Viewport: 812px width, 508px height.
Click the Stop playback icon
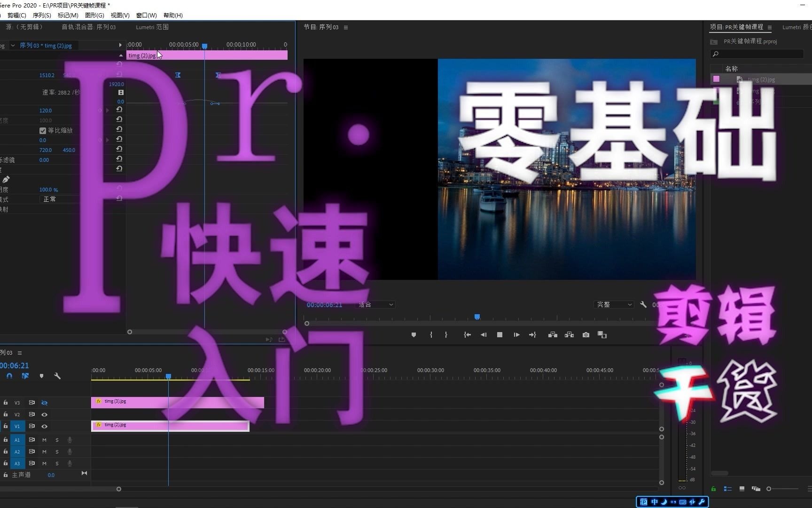pos(500,335)
